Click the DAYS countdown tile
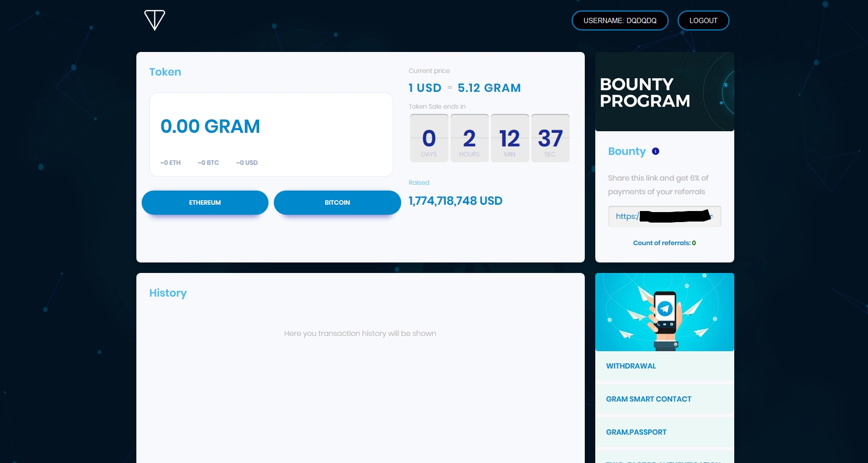The width and height of the screenshot is (868, 463). click(x=429, y=138)
